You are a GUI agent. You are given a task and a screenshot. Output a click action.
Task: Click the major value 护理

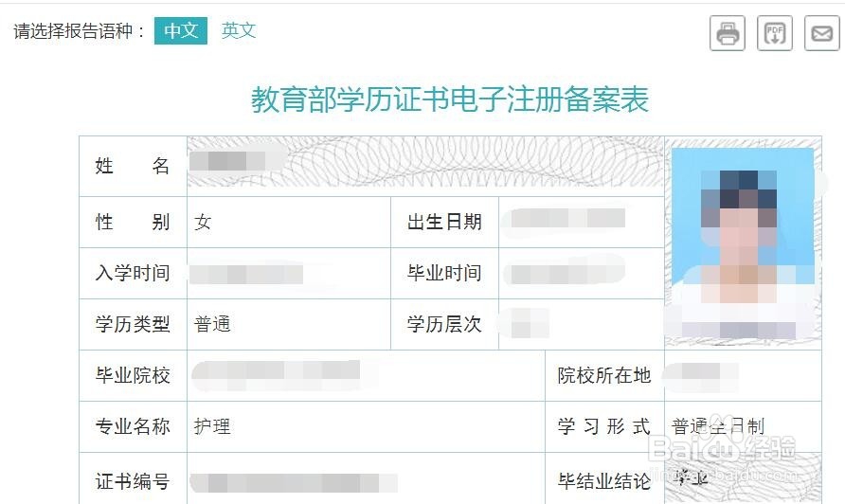click(212, 426)
